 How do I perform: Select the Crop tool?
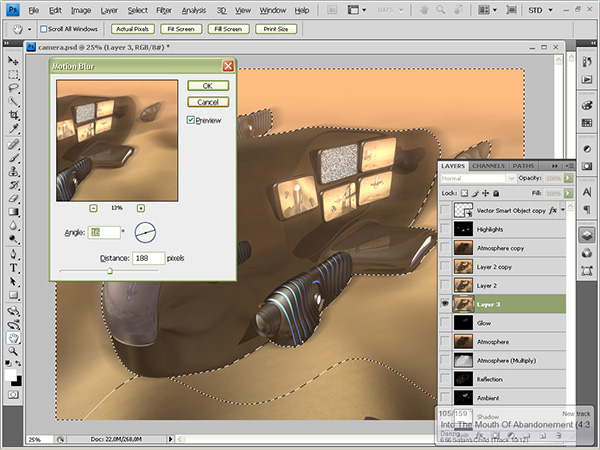[x=14, y=115]
